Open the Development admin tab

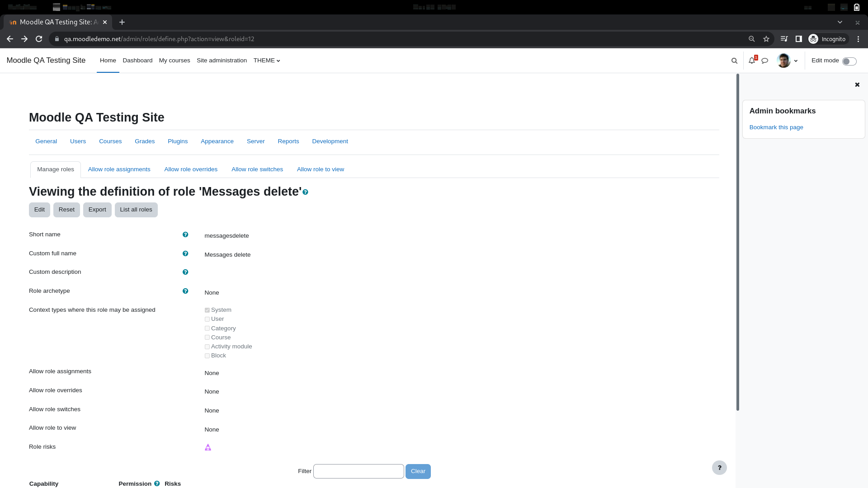(330, 141)
